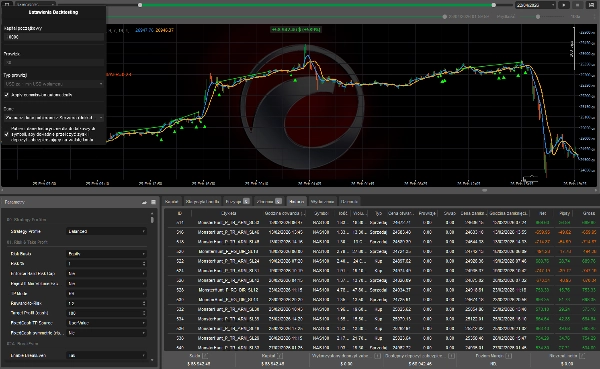The height and width of the screenshot is (369, 600).
Task: Switch to the Pozycje tab
Action: click(237, 201)
